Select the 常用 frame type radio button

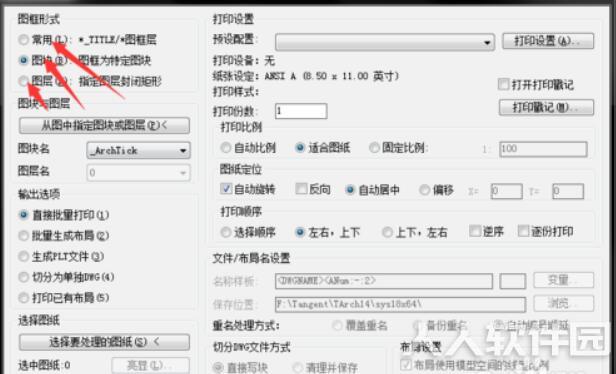coord(24,40)
